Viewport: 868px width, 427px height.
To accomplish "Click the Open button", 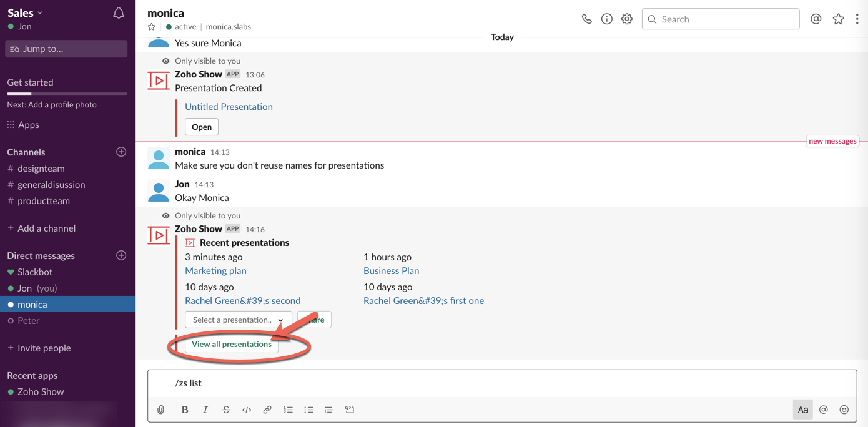I will 202,127.
